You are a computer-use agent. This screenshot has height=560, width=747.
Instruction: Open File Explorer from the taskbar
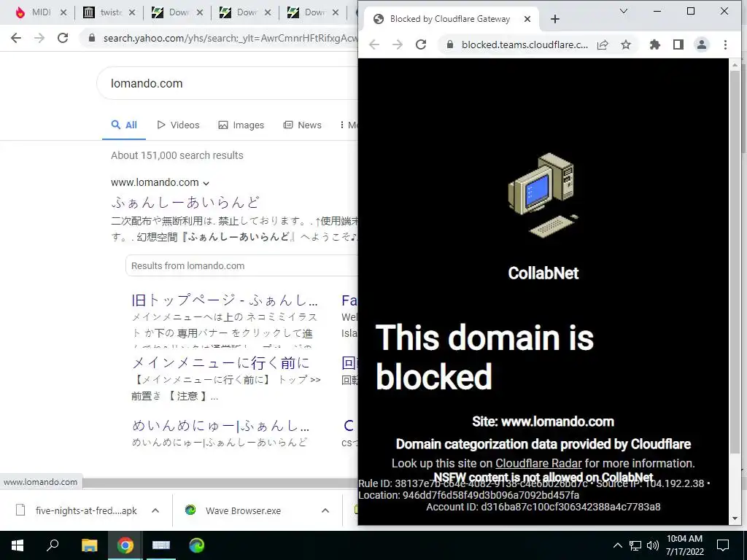click(x=89, y=545)
